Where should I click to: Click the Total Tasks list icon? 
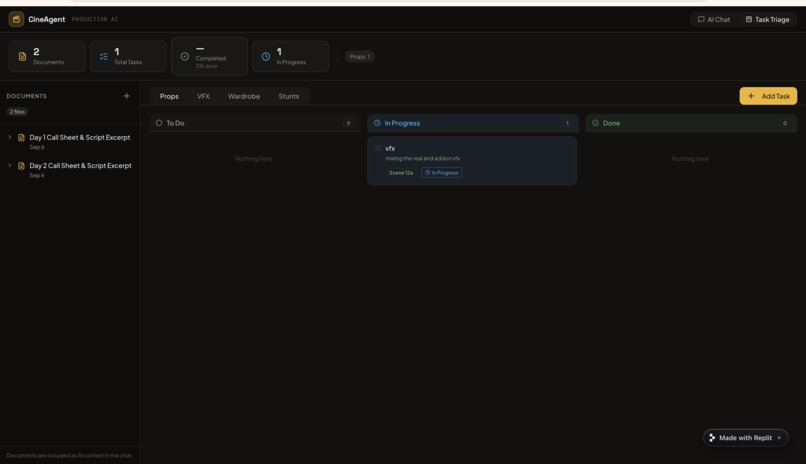(103, 57)
